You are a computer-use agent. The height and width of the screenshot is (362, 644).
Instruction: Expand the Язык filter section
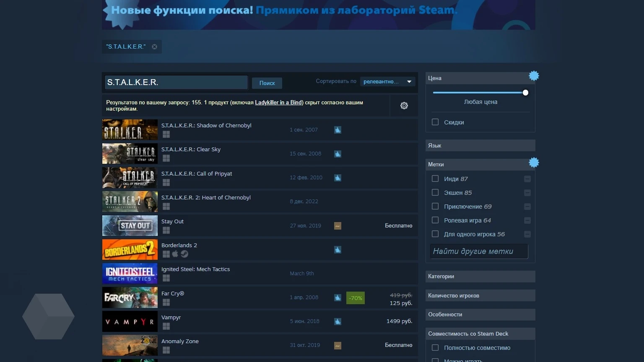(x=480, y=145)
